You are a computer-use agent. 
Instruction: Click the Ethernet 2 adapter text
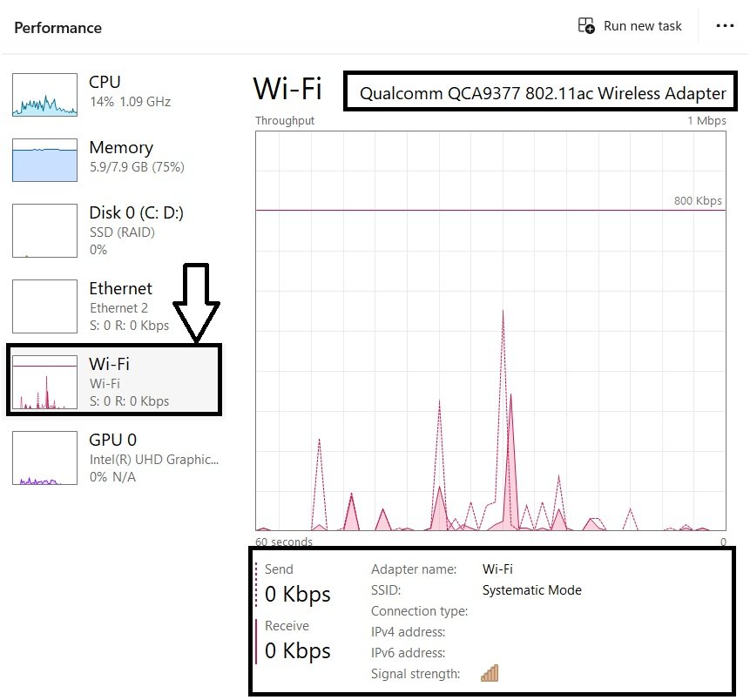[118, 308]
